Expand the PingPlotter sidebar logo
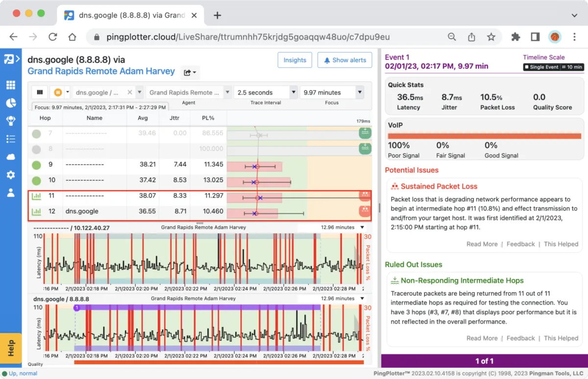Image resolution: width=588 pixels, height=379 pixels. [x=11, y=59]
